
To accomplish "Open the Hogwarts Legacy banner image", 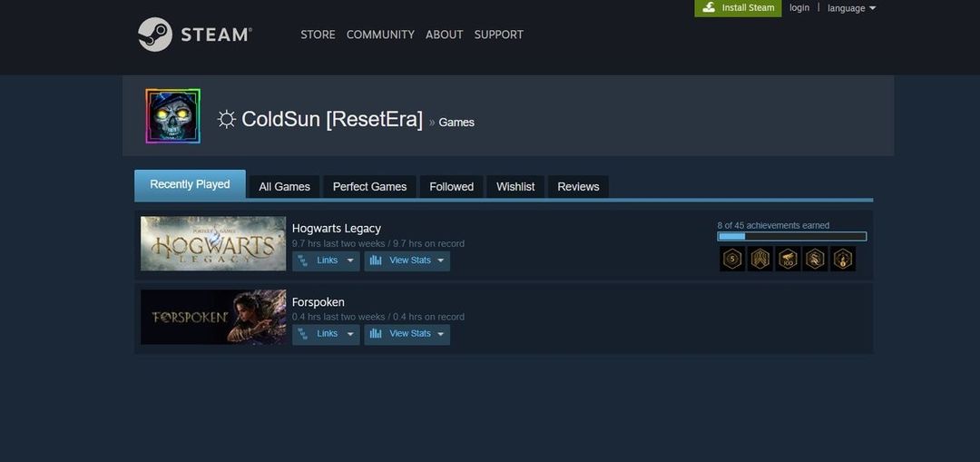I will pyautogui.click(x=213, y=243).
